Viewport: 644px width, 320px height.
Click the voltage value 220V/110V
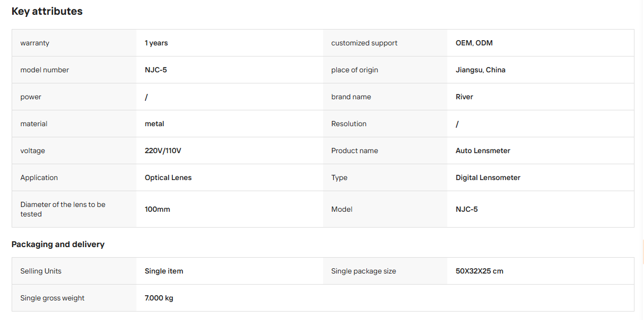163,150
